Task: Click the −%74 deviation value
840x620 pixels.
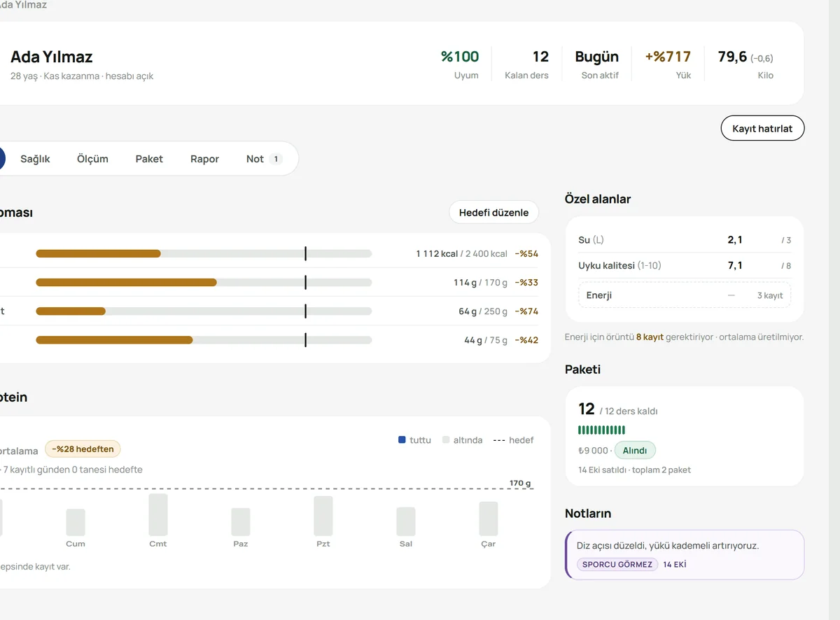Action: coord(526,311)
